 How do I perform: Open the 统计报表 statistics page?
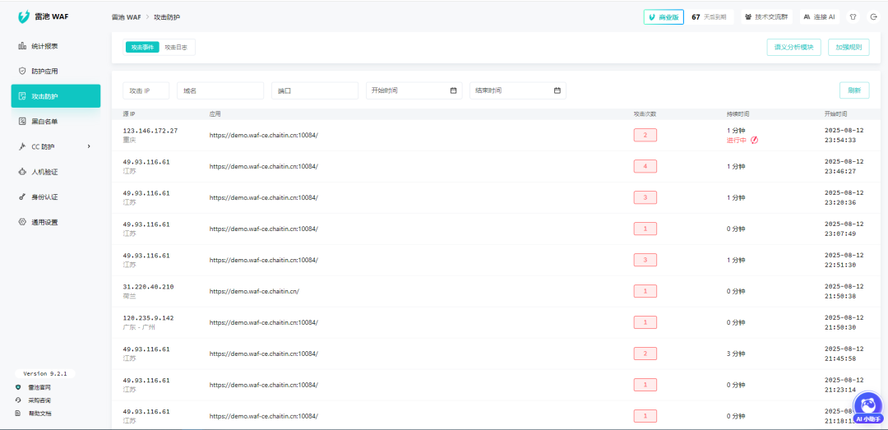tap(44, 46)
